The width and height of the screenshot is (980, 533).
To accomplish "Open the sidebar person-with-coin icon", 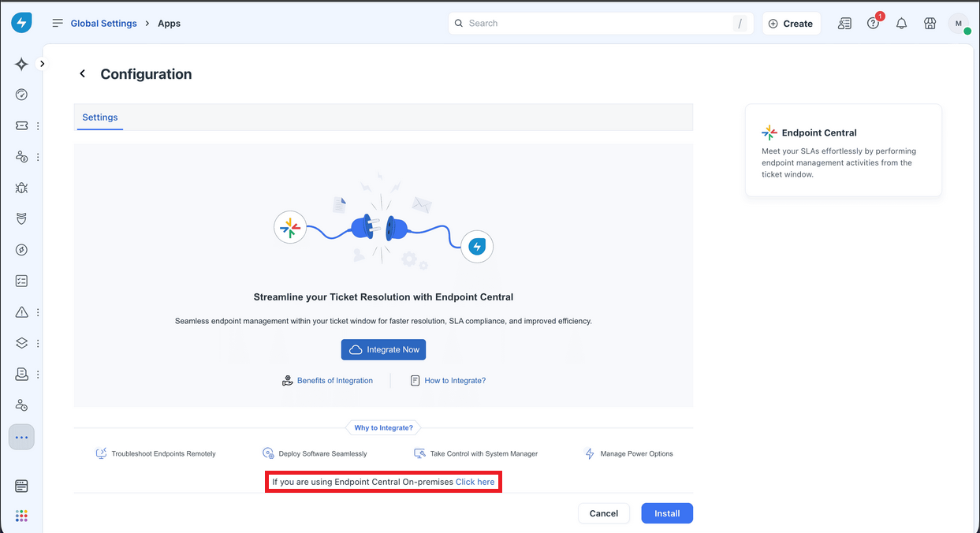I will 21,157.
